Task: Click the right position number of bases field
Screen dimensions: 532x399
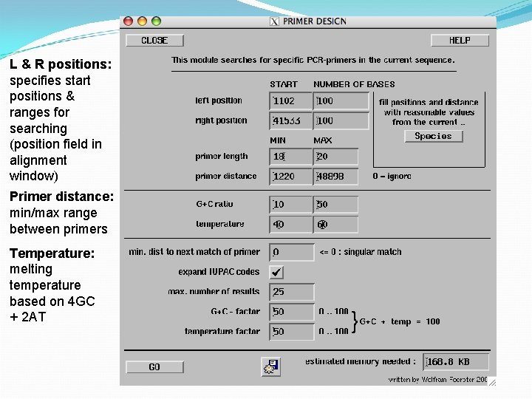Action: click(x=341, y=120)
